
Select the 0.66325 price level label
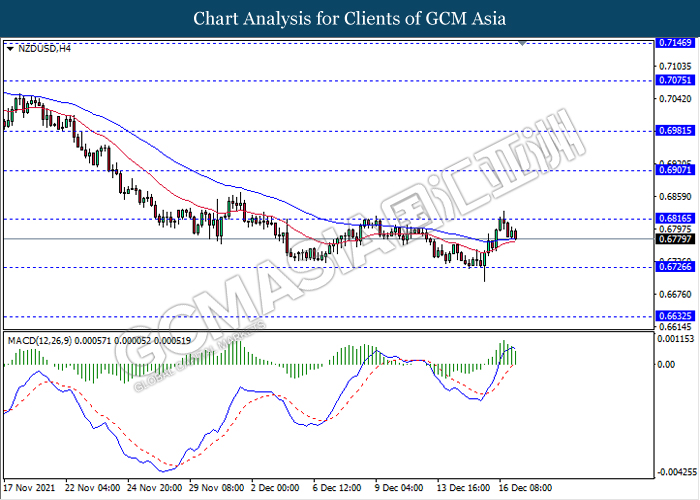675,316
